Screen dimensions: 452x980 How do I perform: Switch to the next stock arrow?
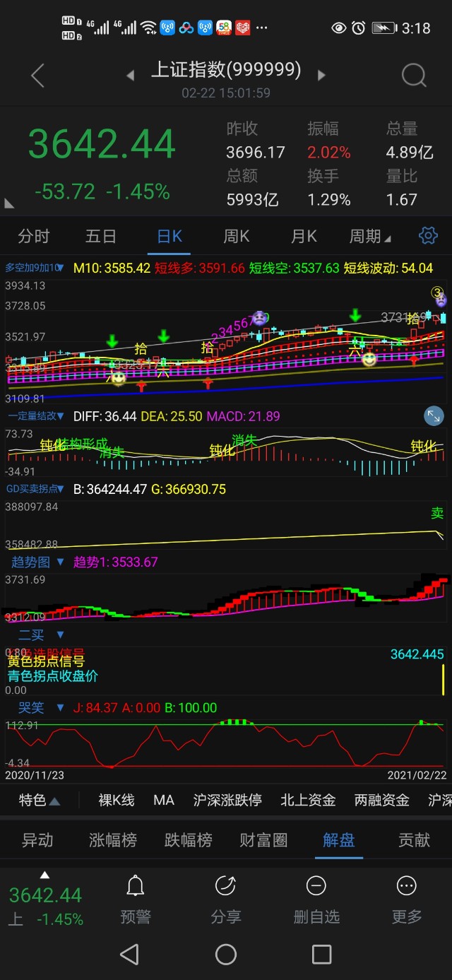322,75
